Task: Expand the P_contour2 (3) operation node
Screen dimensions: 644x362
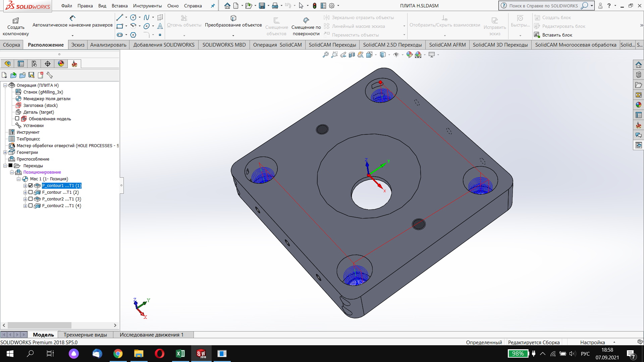Action: [25, 199]
